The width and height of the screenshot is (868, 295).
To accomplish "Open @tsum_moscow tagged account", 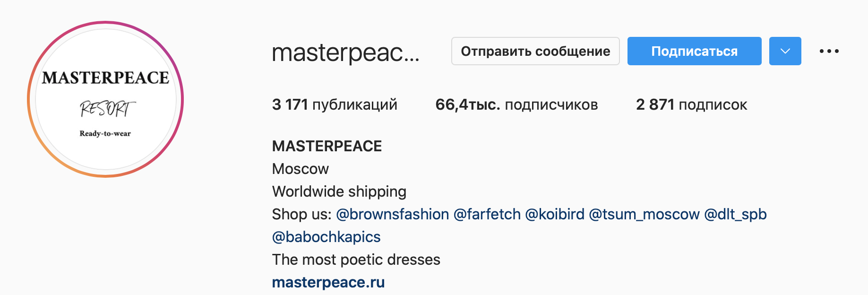I will (644, 214).
